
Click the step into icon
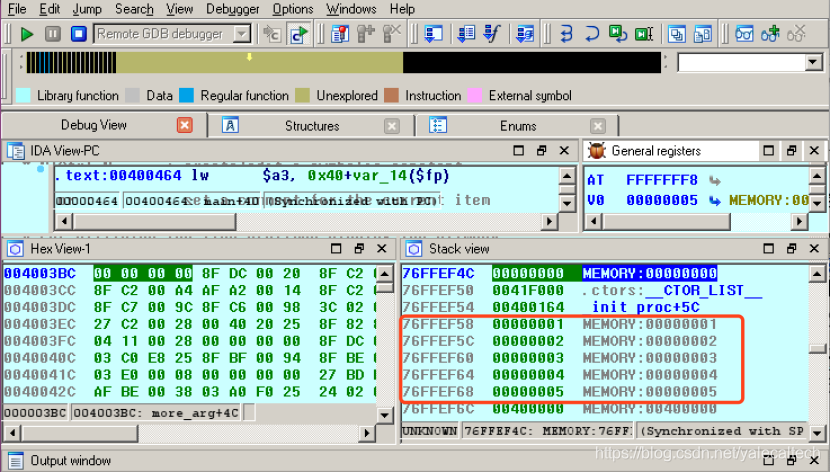pos(466,34)
